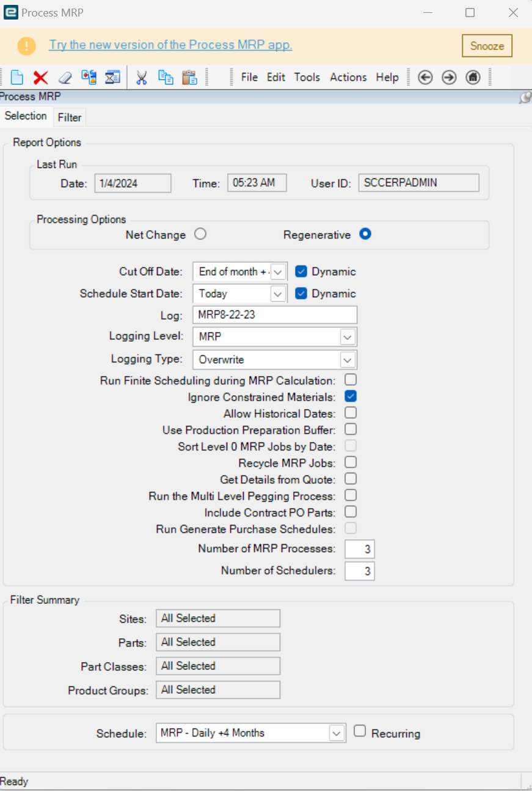The height and width of the screenshot is (791, 532).
Task: Click the Filter Summary group label
Action: tap(45, 600)
